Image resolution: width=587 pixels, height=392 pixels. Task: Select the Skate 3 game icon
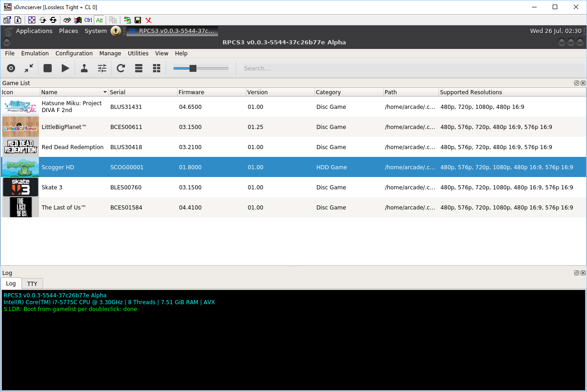point(21,187)
